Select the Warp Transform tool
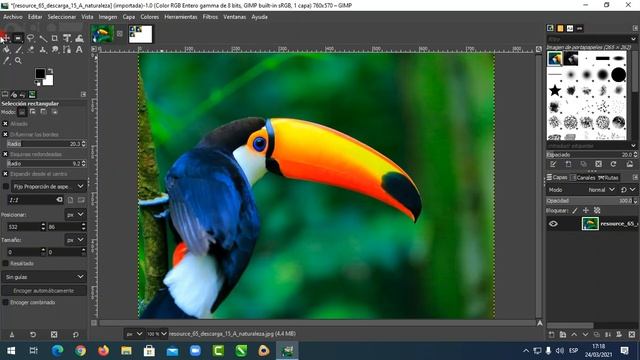Viewport: 640px width, 360px height. click(79, 38)
